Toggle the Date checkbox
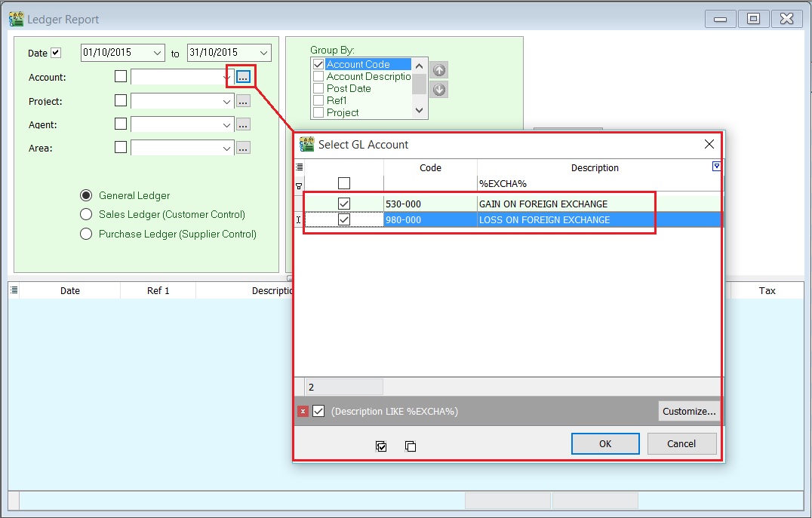 (x=56, y=53)
